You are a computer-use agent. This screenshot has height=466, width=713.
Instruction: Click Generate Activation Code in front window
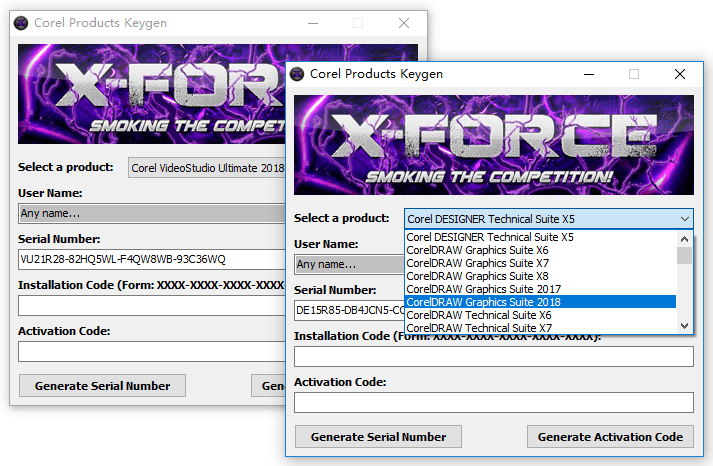pos(610,436)
